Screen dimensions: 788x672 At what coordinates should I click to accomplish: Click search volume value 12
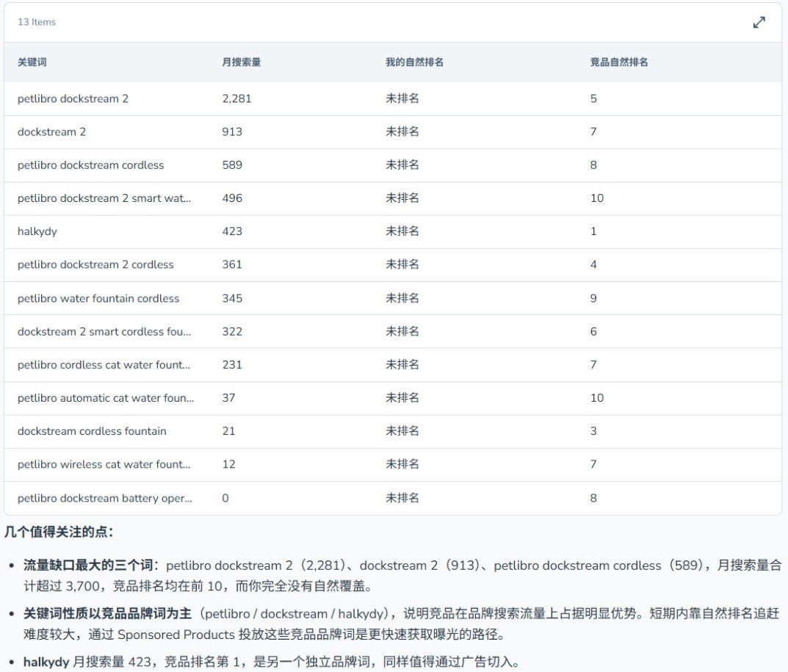pyautogui.click(x=228, y=464)
